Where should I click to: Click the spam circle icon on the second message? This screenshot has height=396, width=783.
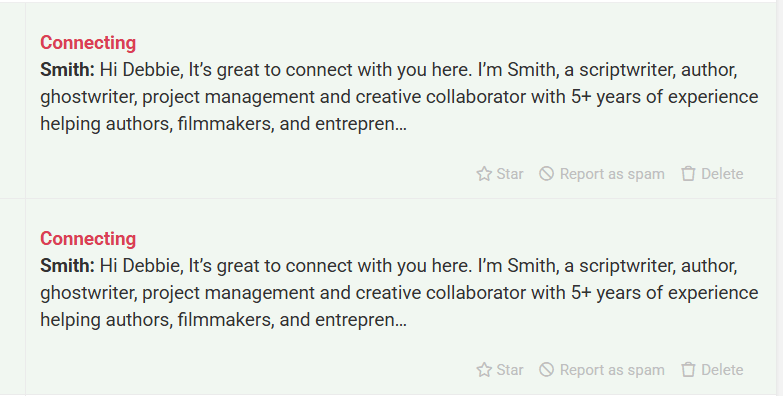pyautogui.click(x=546, y=370)
